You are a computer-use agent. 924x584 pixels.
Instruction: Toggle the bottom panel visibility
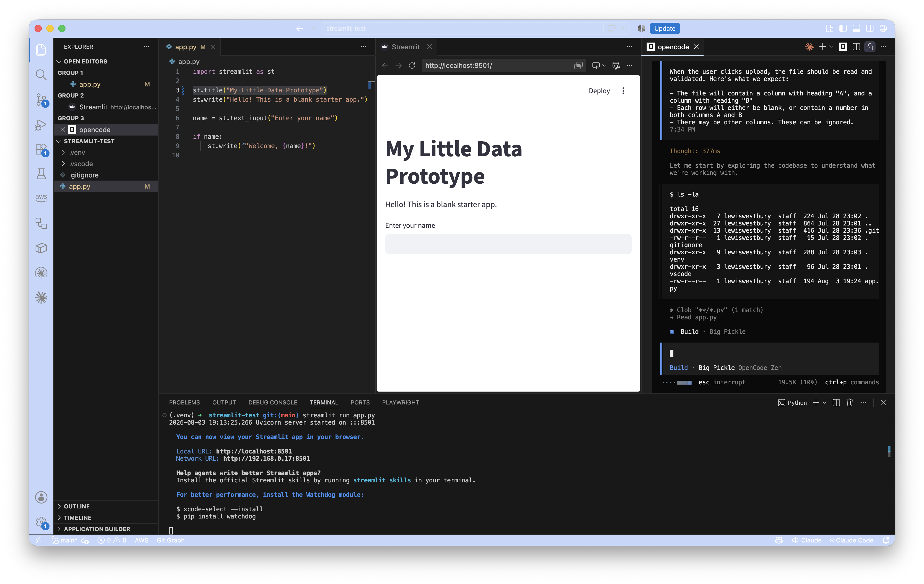(856, 28)
